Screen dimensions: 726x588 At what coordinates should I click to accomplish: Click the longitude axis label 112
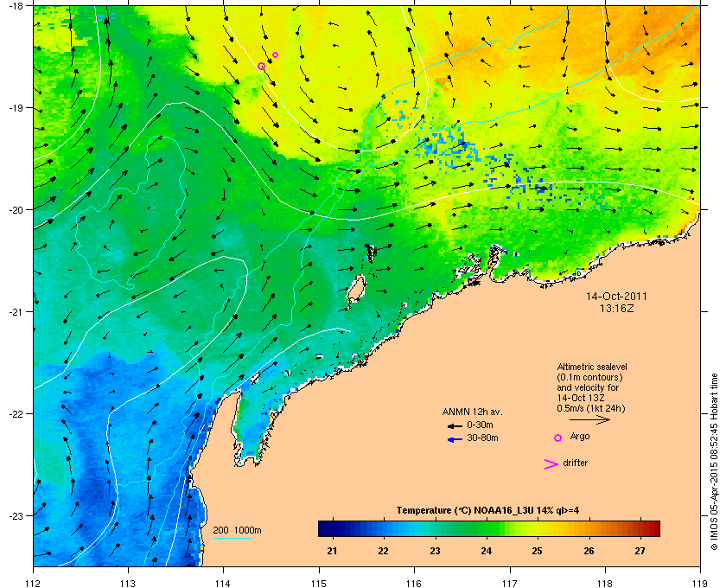34,584
